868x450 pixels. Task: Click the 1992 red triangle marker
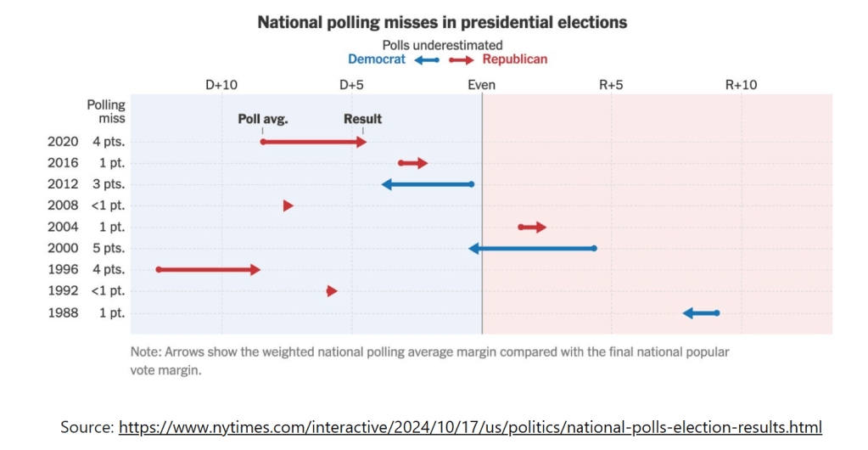point(332,291)
